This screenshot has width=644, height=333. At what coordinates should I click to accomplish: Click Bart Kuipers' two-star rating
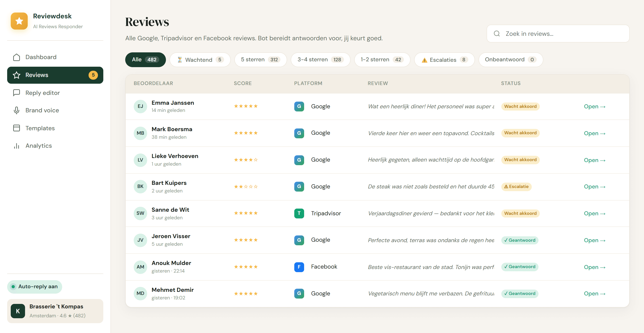tap(246, 187)
